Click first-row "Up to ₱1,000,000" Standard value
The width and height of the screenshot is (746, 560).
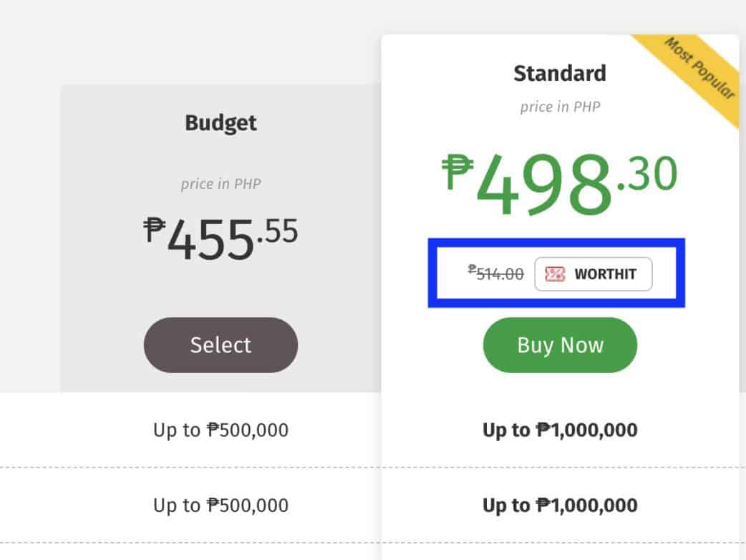560,430
